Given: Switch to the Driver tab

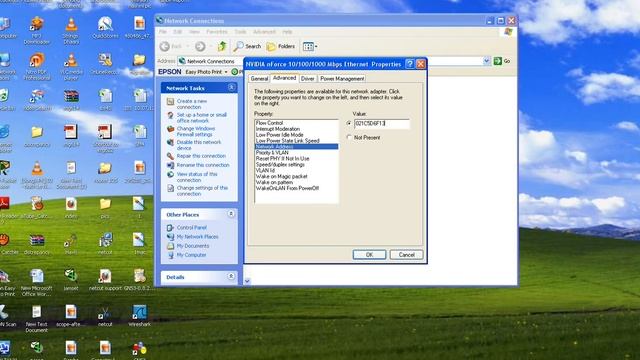Looking at the screenshot, I should (308, 78).
